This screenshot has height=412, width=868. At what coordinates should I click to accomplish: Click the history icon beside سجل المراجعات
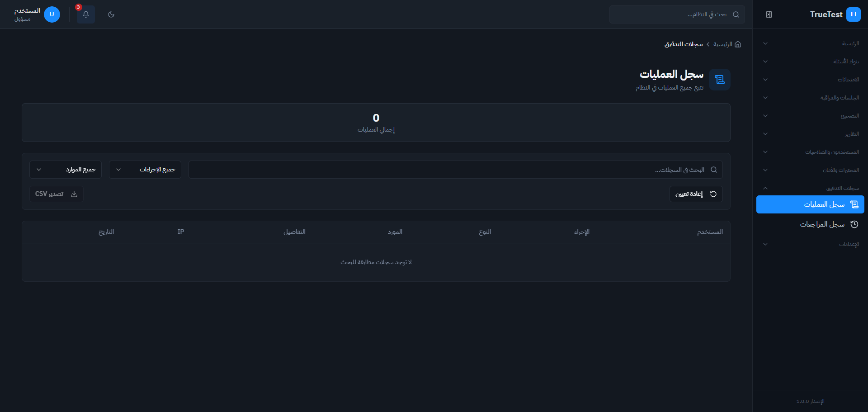[x=854, y=224]
